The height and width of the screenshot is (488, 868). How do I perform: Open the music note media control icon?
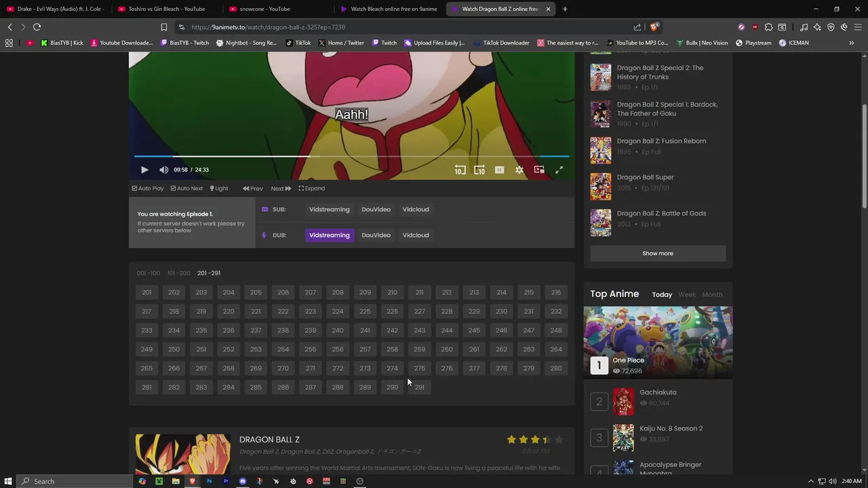coord(804,27)
